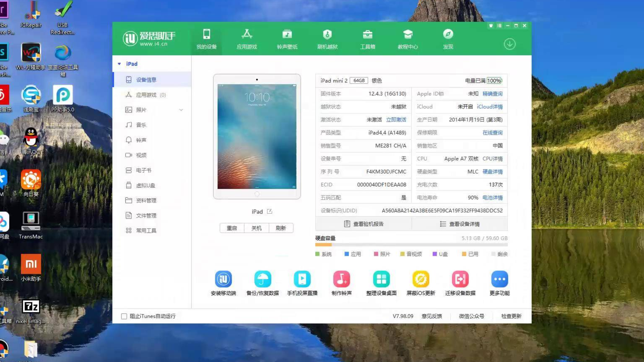Viewport: 644px width, 362px height.
Task: Select 音乐 in sidebar
Action: 152,125
